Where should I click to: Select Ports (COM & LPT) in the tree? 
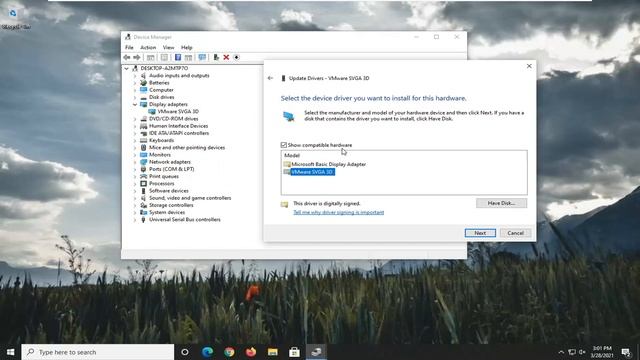click(x=171, y=169)
